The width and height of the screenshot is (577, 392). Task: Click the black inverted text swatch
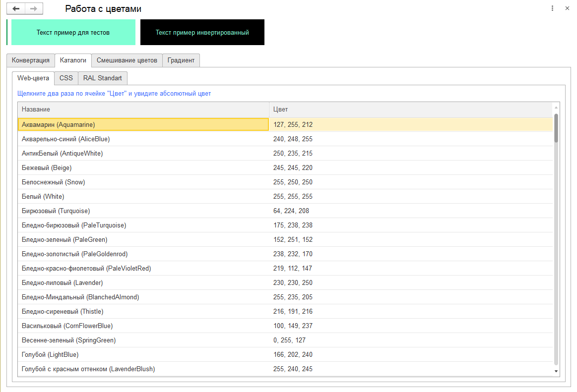pos(202,33)
